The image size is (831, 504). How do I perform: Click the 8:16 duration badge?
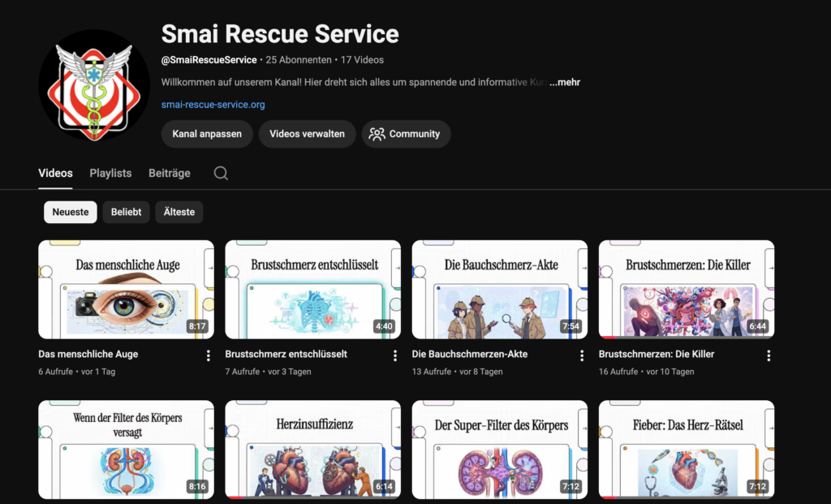click(197, 486)
